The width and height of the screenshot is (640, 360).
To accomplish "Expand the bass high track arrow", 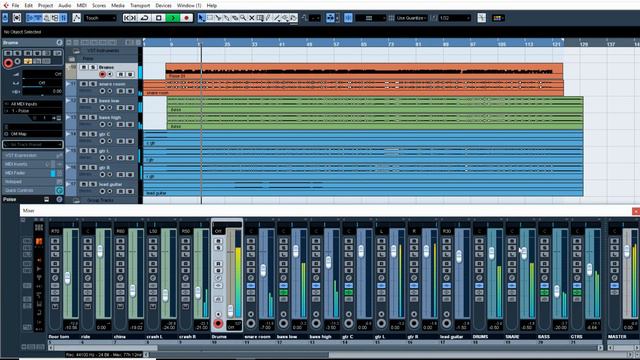I will (69, 117).
